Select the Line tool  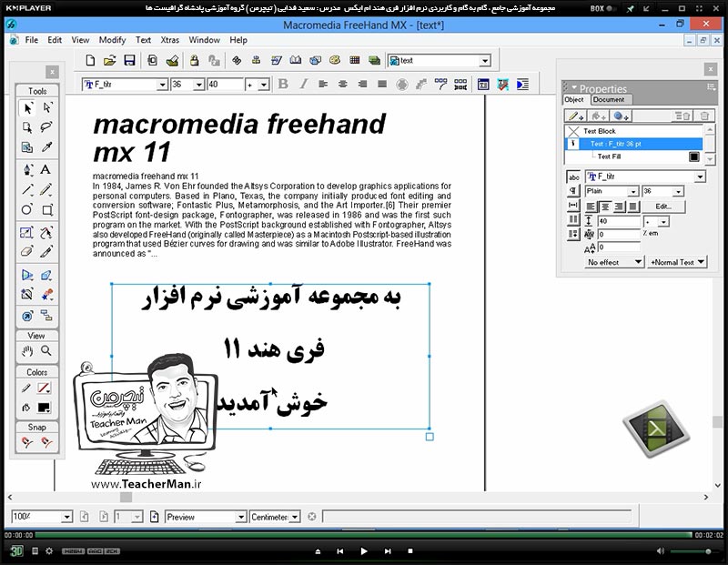(27, 190)
